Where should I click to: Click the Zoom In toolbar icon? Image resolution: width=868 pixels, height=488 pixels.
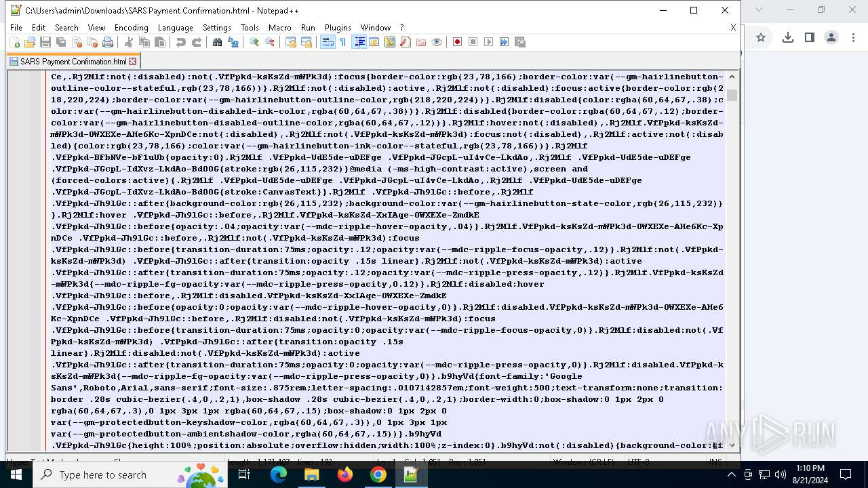point(254,42)
